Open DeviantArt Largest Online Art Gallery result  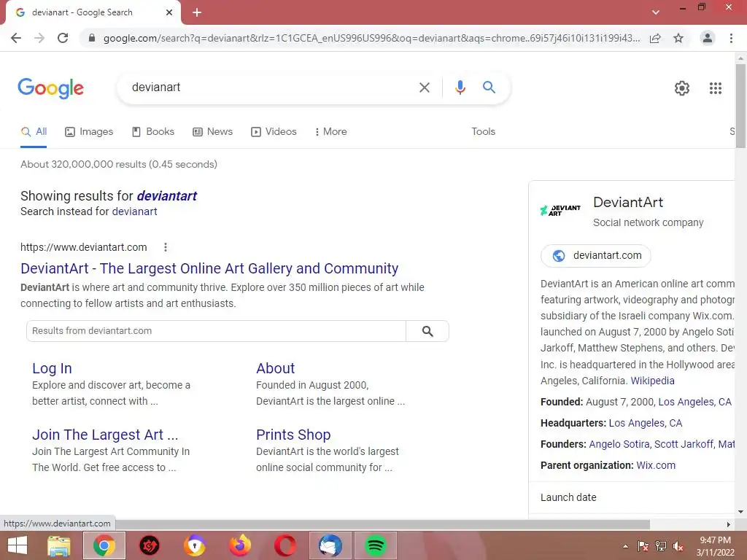(x=209, y=268)
